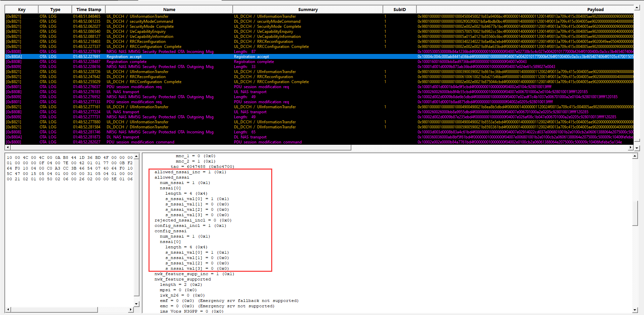Click the SubID column header
644x315 pixels.
coord(400,9)
